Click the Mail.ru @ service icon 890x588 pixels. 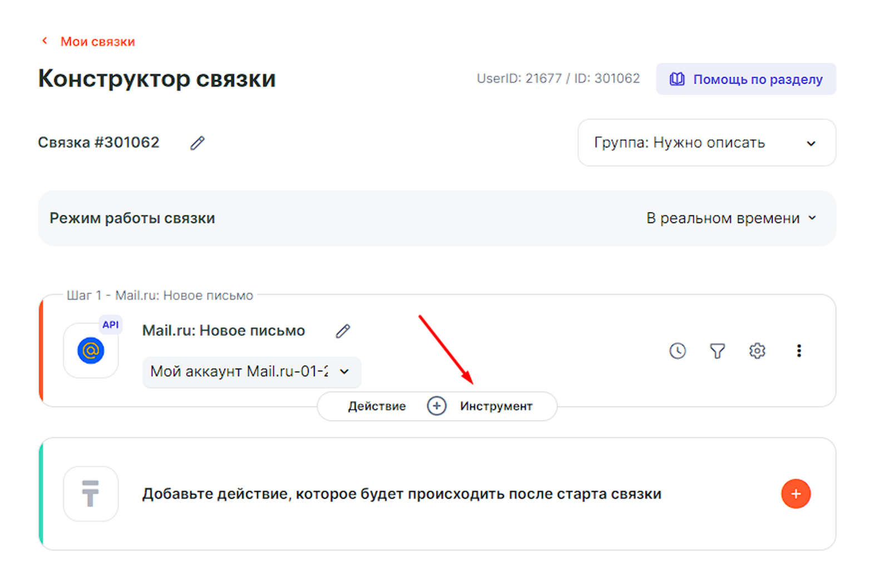pyautogui.click(x=91, y=351)
